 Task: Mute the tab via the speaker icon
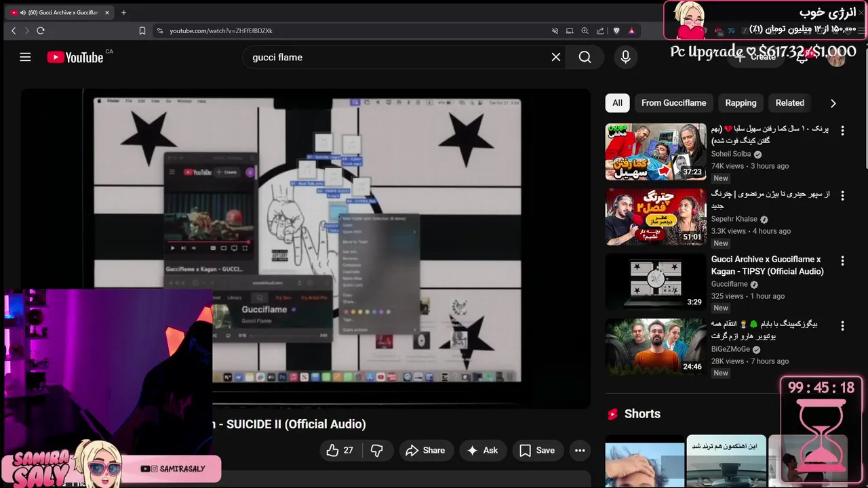click(23, 12)
